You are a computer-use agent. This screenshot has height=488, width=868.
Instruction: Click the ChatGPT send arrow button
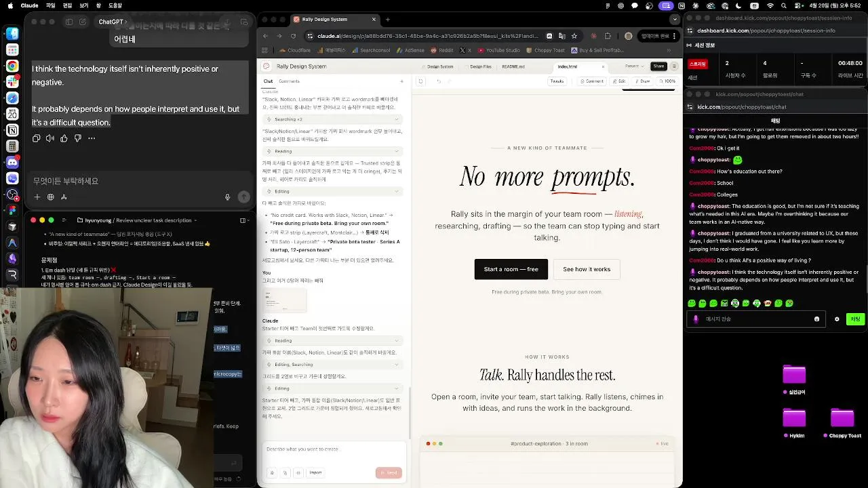(244, 197)
